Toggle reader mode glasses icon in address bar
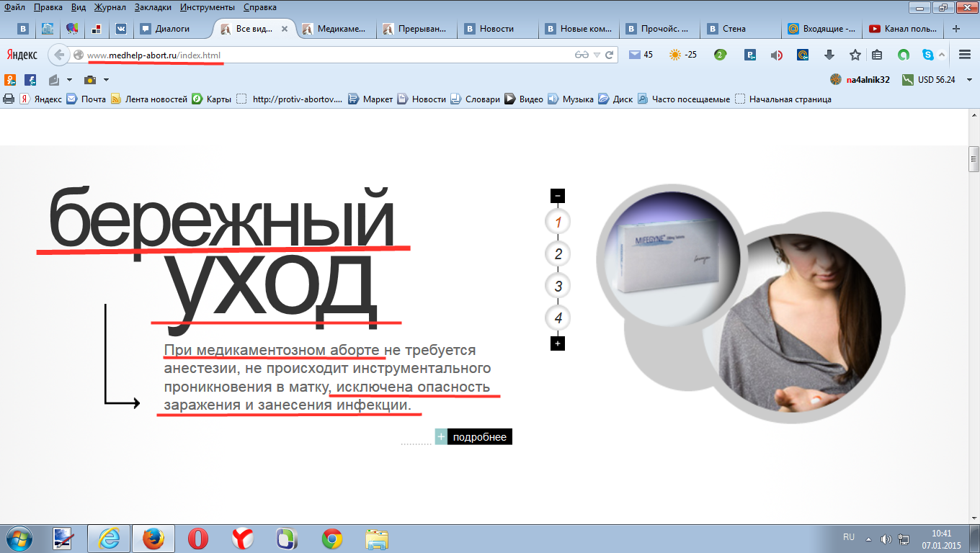Image resolution: width=980 pixels, height=553 pixels. (582, 55)
